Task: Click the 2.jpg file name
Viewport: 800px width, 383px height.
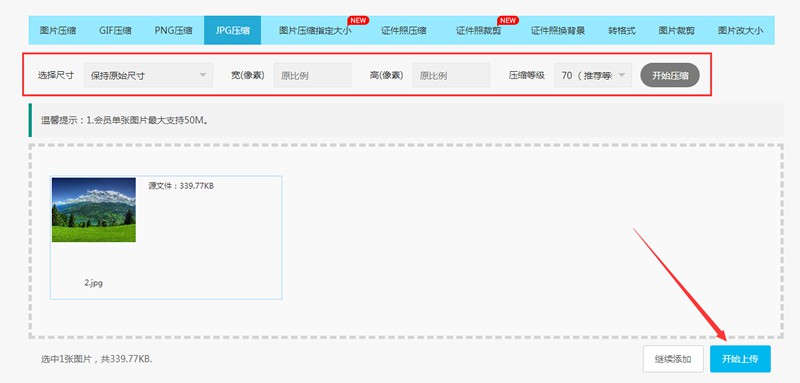Action: pyautogui.click(x=94, y=283)
